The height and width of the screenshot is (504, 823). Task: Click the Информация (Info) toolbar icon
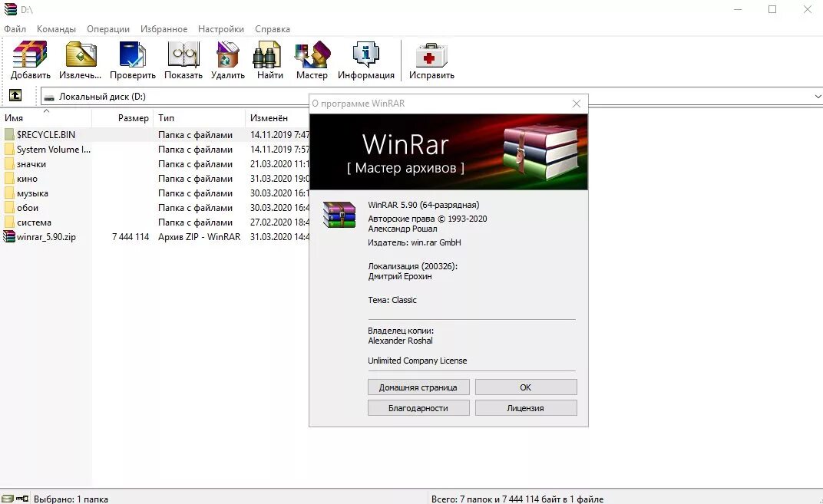pos(366,54)
